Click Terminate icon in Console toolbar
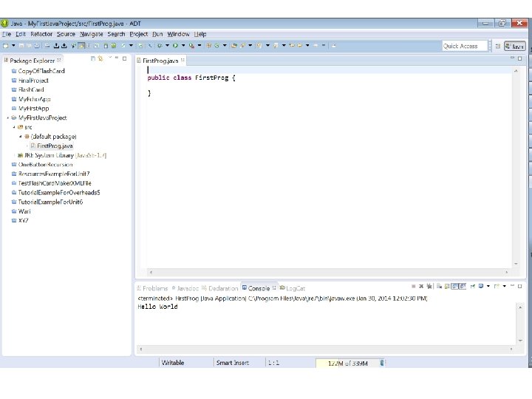Image resolution: width=532 pixels, height=399 pixels. click(x=414, y=287)
